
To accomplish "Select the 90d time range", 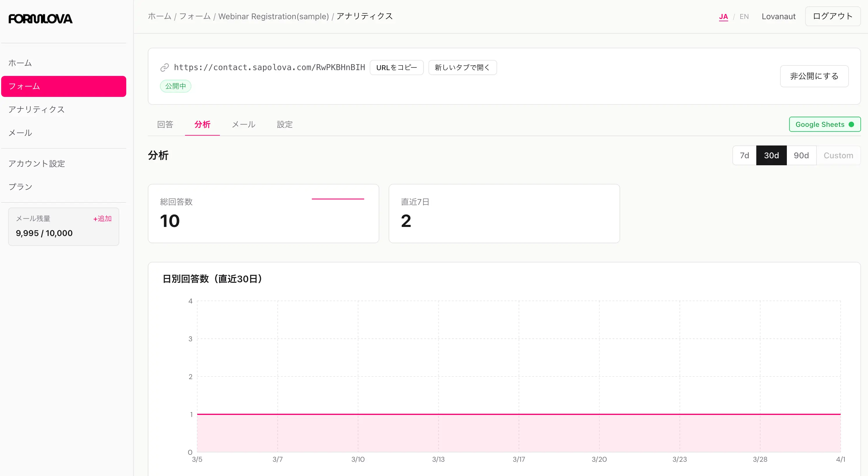I will click(x=801, y=155).
